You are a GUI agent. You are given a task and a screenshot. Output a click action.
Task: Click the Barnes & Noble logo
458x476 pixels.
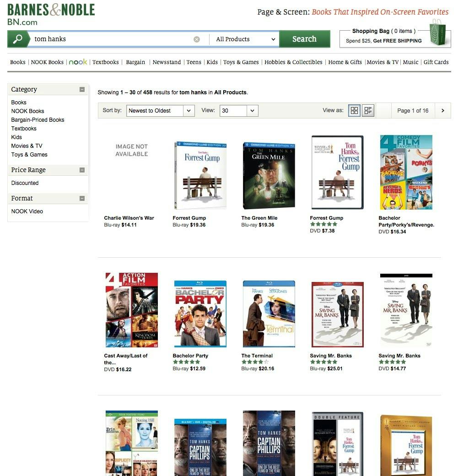51,14
